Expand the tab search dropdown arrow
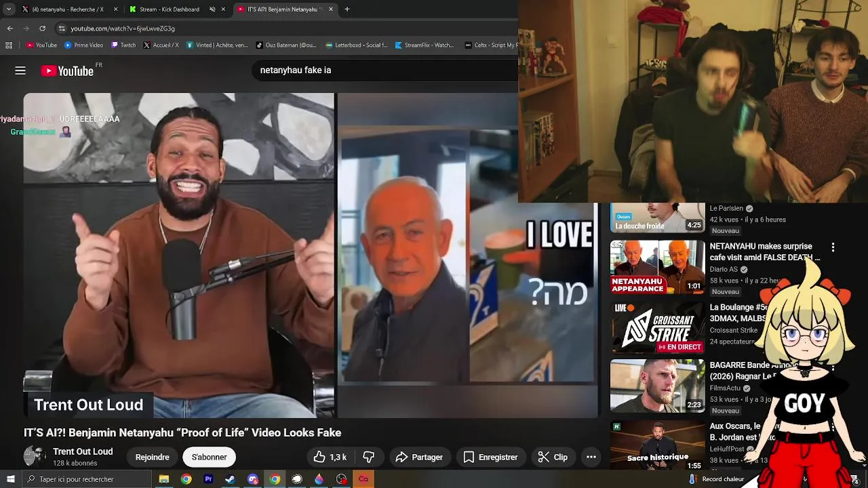The width and height of the screenshot is (868, 488). click(9, 9)
